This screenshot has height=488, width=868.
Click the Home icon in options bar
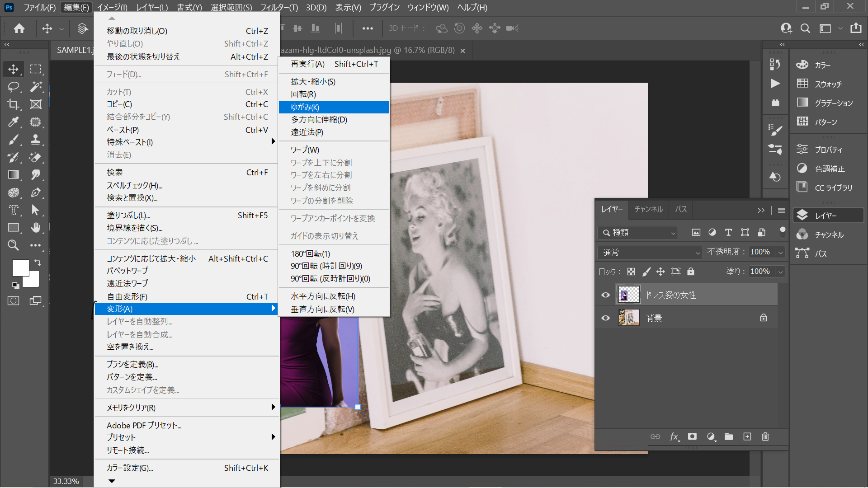pos(19,28)
